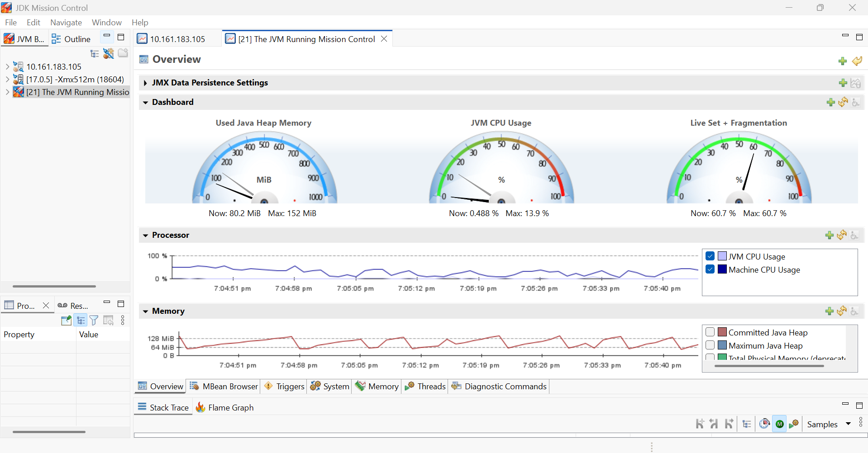Expand JMX Data Persistence Settings section

coord(145,83)
